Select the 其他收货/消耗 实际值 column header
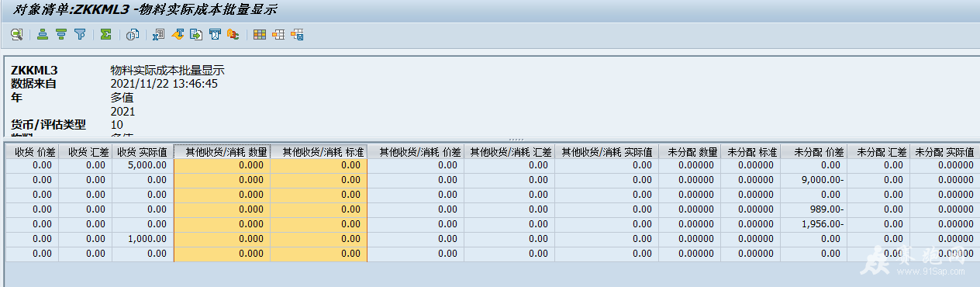This screenshot has width=980, height=287. tap(607, 152)
